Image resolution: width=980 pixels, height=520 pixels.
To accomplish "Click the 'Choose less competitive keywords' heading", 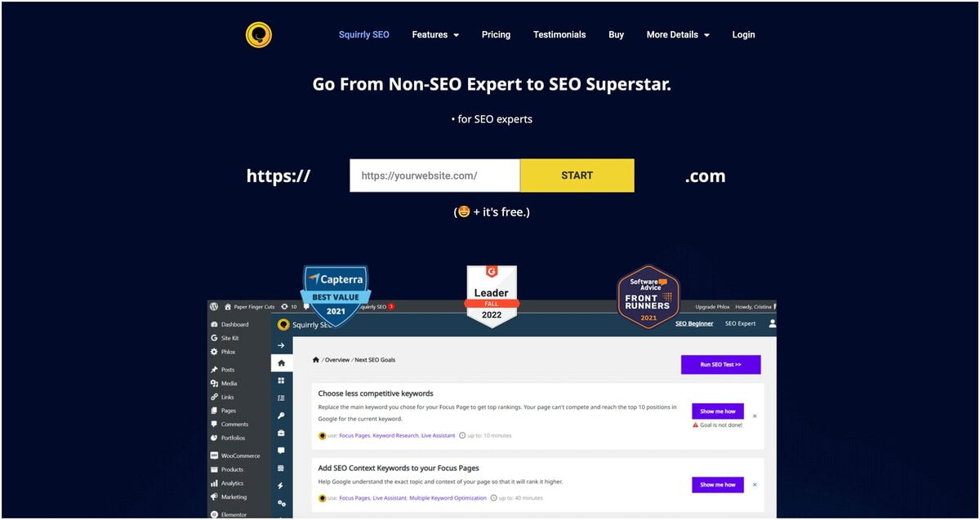I will point(376,393).
